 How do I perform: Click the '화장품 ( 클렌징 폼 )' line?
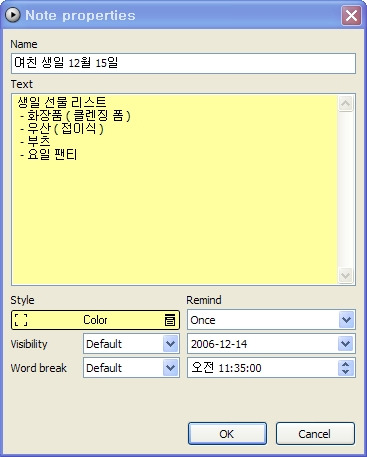click(75, 116)
